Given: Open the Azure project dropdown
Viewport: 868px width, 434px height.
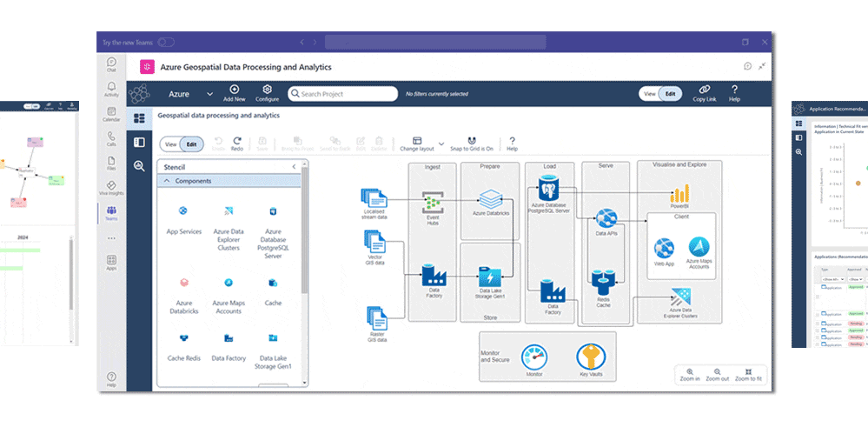Looking at the screenshot, I should pos(209,94).
